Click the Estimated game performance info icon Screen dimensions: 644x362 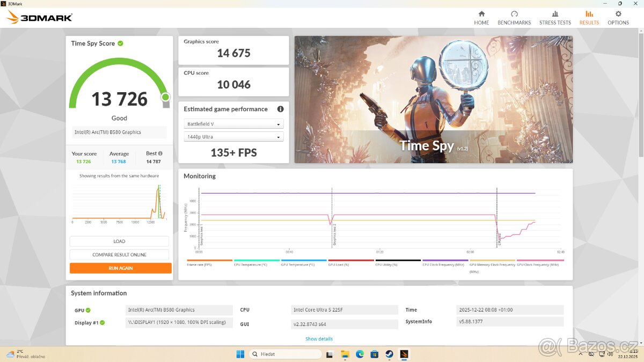pos(280,109)
